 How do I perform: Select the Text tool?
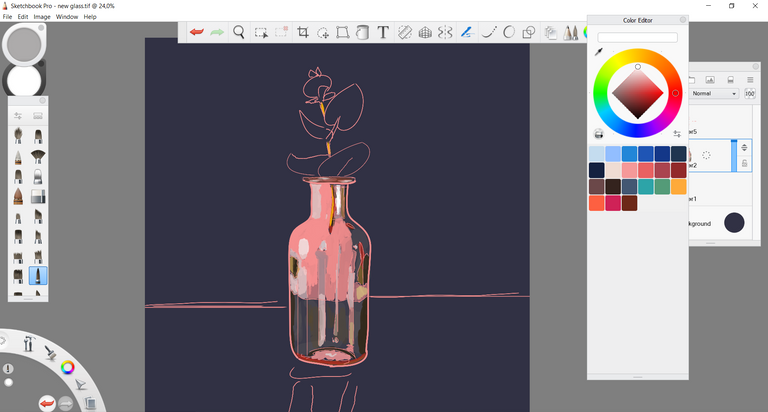[383, 32]
